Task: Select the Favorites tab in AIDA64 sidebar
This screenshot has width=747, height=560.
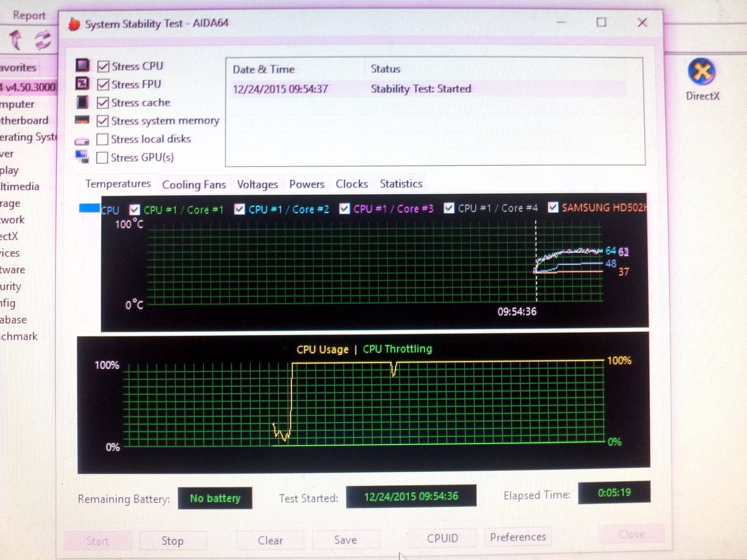Action: tap(18, 67)
